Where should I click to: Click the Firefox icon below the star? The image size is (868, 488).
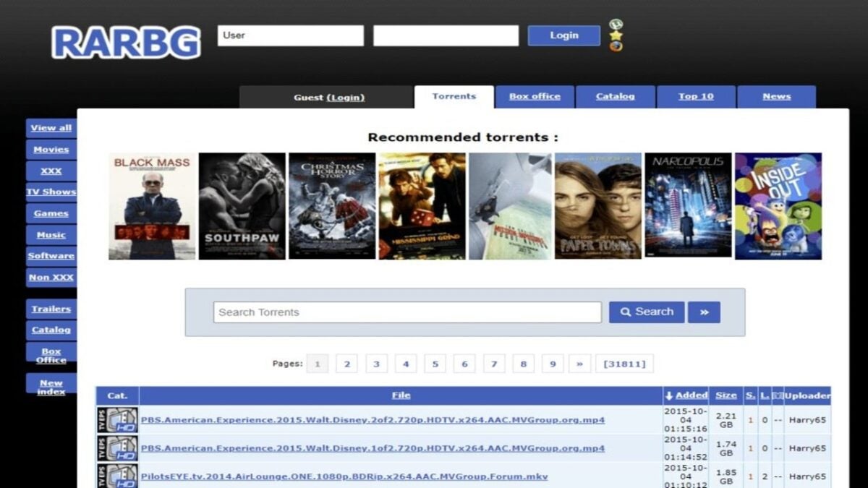click(616, 46)
